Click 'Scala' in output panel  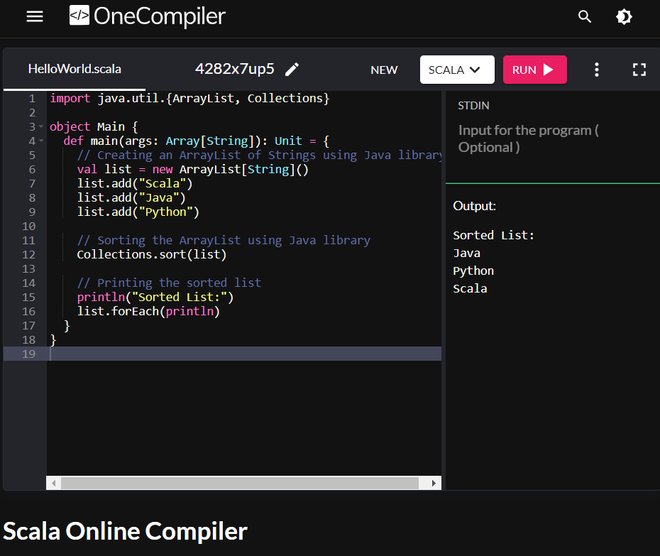tap(470, 289)
